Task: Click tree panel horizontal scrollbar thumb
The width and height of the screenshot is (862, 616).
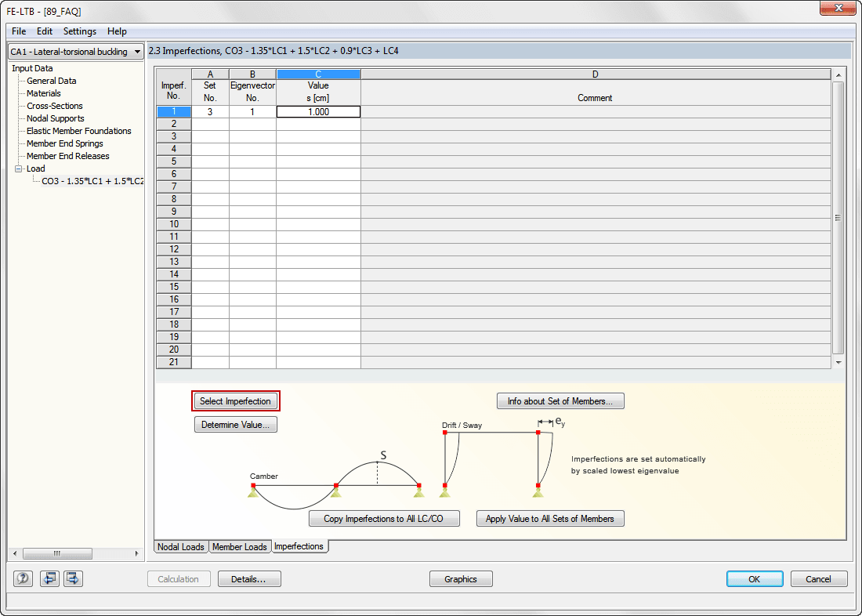Action: (57, 553)
